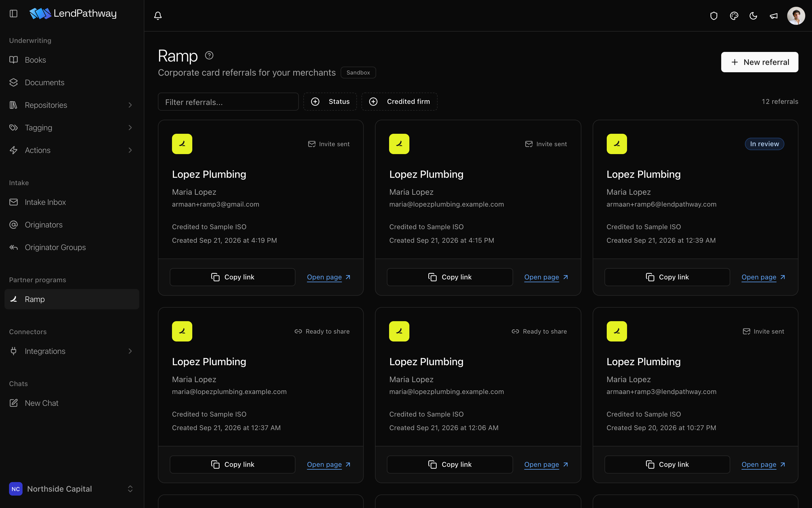812x508 pixels.
Task: Open page for referral created 12:37 AM
Action: tap(329, 465)
